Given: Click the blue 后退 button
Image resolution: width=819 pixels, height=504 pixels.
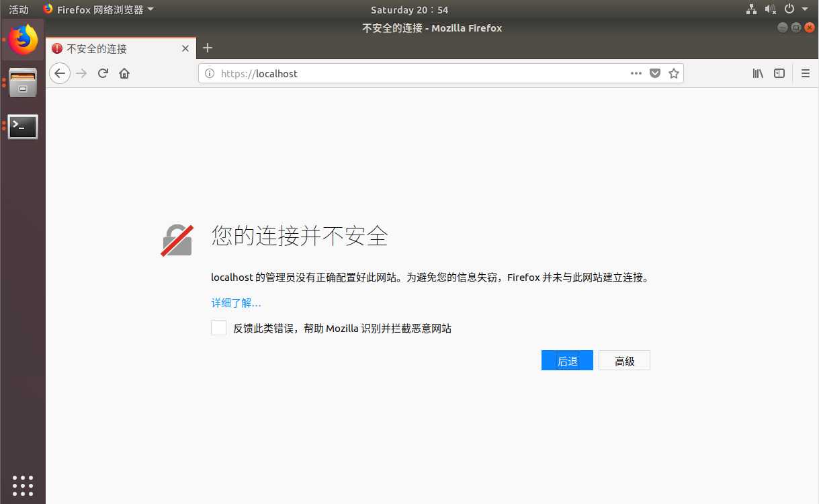Looking at the screenshot, I should click(x=567, y=360).
